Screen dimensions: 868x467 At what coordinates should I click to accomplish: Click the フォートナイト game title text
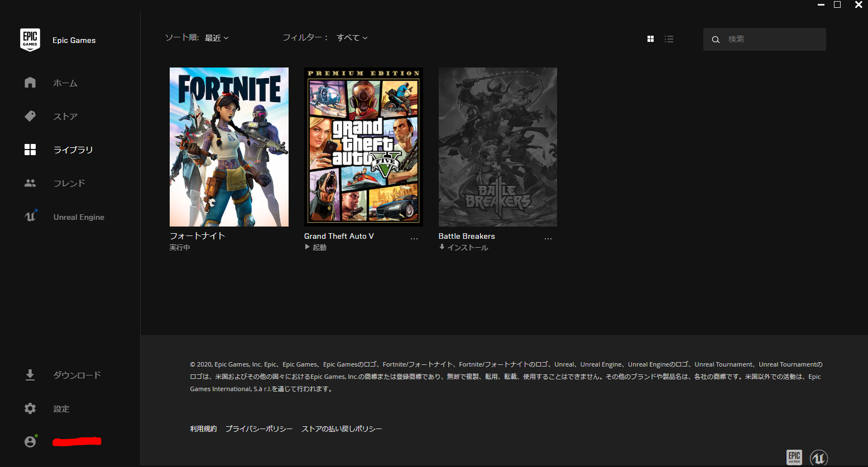coord(198,236)
